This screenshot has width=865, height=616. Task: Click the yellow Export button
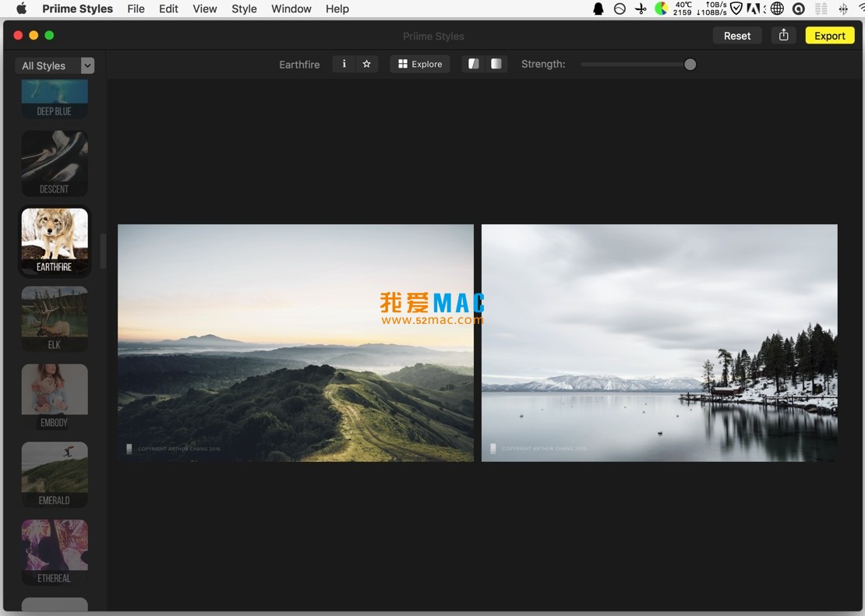830,36
